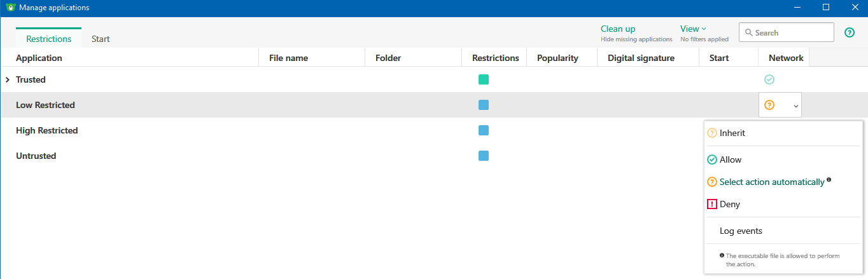Screen dimensions: 868x279
Task: Toggle the Low Restricted network dropdown arrow
Action: [795, 106]
